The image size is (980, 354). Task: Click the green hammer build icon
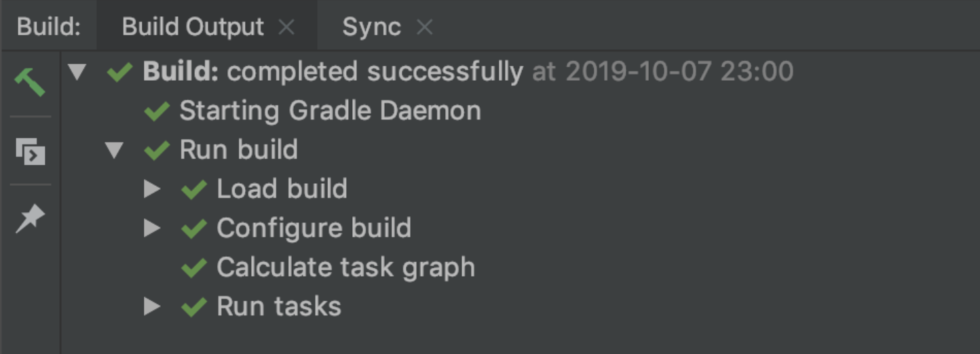[31, 83]
